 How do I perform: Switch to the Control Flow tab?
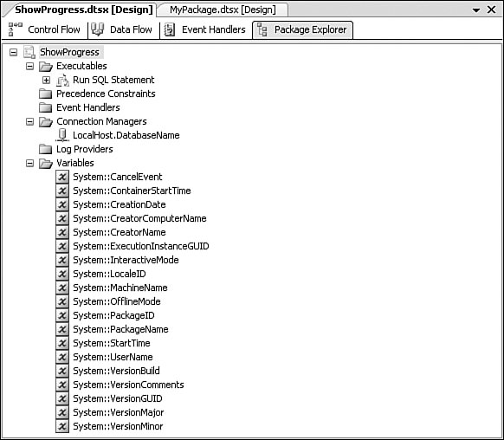pos(44,29)
